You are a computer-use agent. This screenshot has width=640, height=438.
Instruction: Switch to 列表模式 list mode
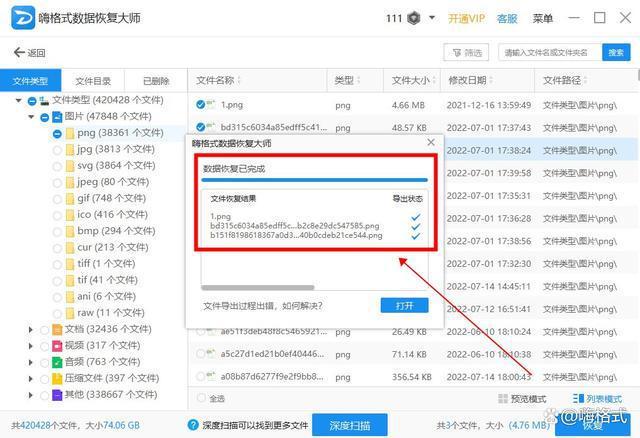[x=597, y=398]
